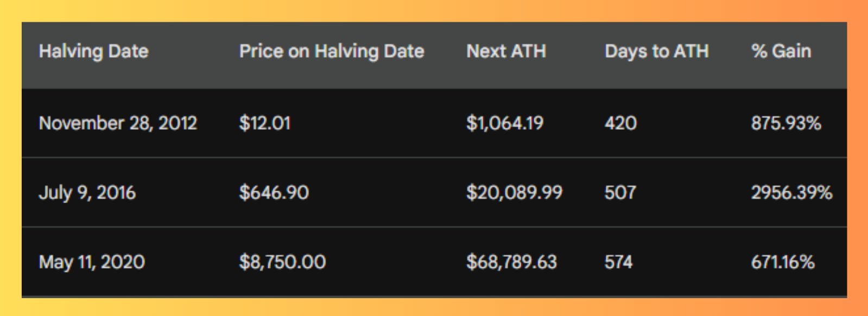Screen dimensions: 868x316
Task: Click the 875.93% gain cell
Action: tap(786, 123)
